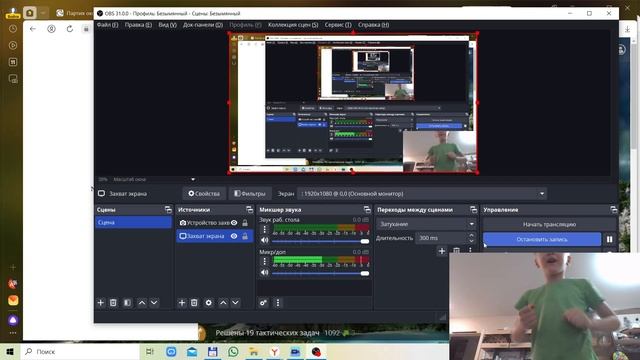Image resolution: width=640 pixels, height=360 pixels.
Task: Open the Док-панели menu
Action: tap(203, 25)
